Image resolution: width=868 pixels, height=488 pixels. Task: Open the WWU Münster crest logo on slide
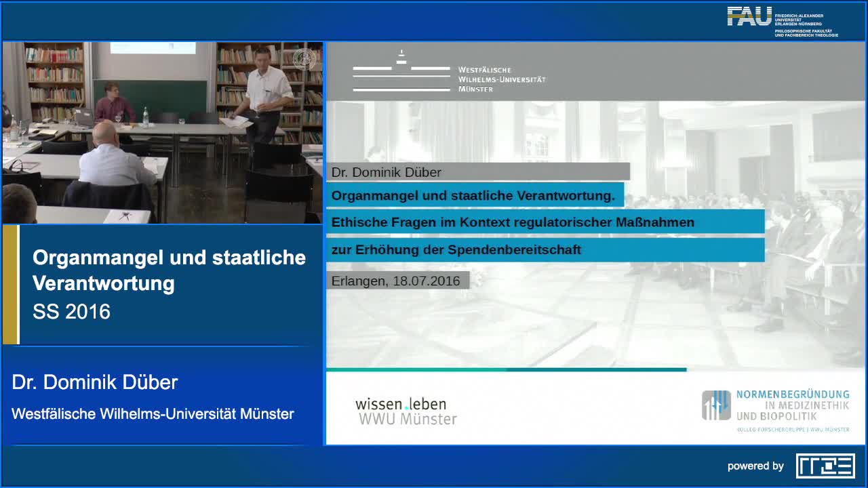(400, 70)
